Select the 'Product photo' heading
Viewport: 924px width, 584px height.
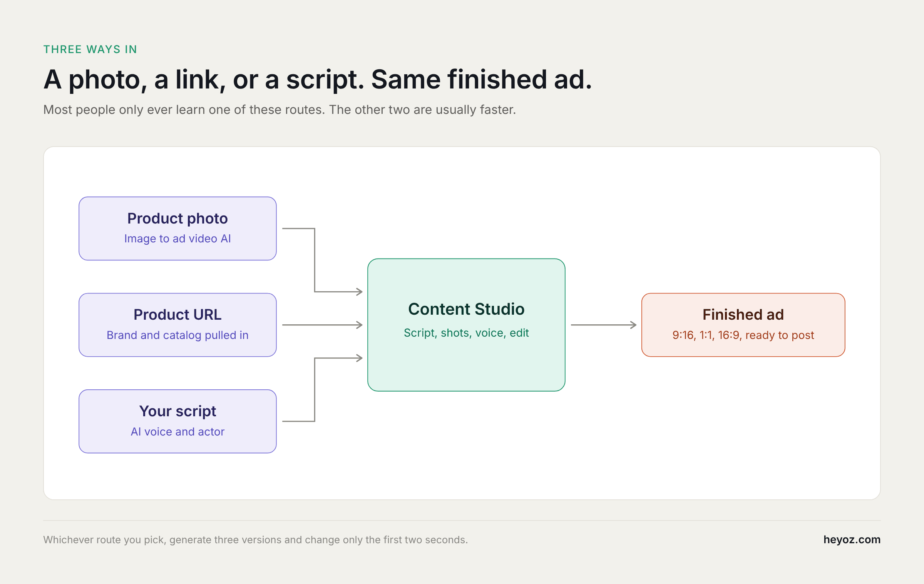click(x=177, y=219)
